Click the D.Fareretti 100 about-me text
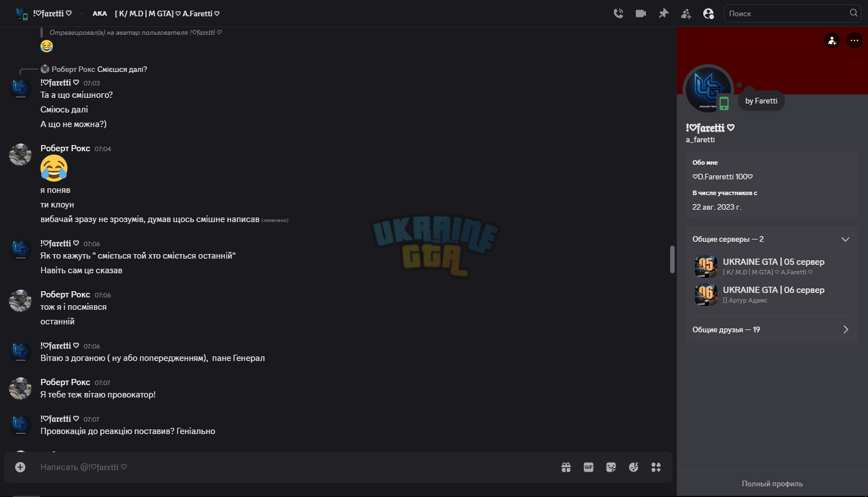 [x=722, y=177]
